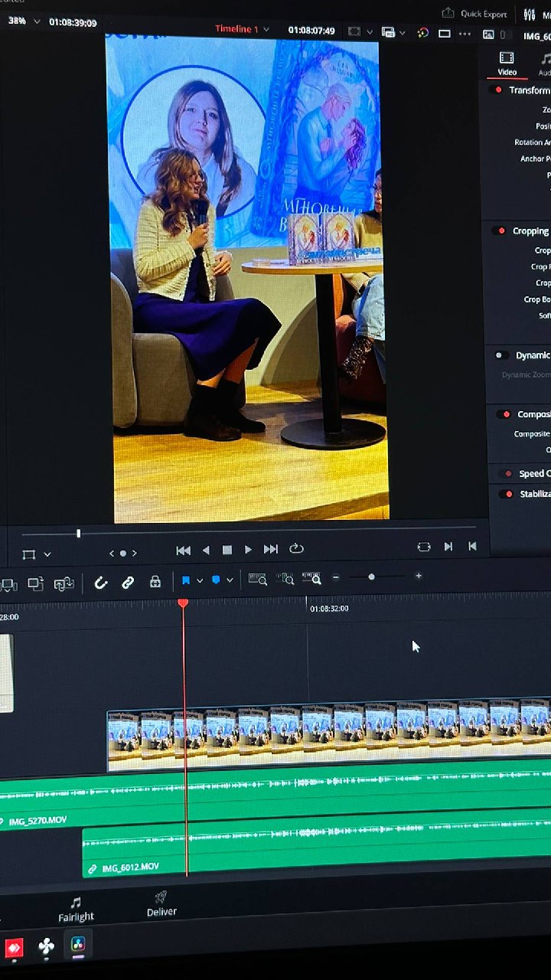Screen dimensions: 551x980
Task: Open the viewer zoom 38% dropdown
Action: pyautogui.click(x=23, y=21)
